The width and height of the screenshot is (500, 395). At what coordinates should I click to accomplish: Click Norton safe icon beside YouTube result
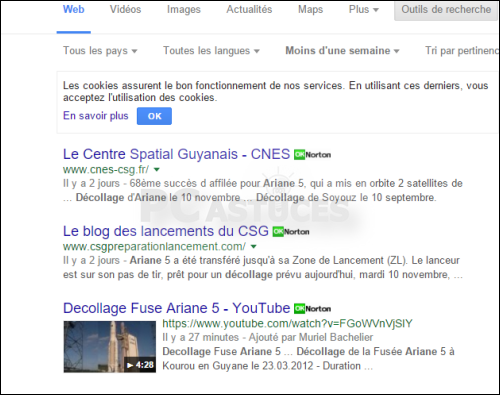[x=312, y=309]
